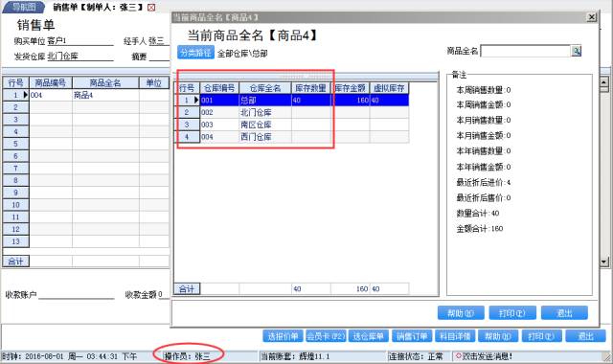This screenshot has width=613, height=364.
Task: Close the 当前商品全名 dialog window
Action: [x=592, y=17]
